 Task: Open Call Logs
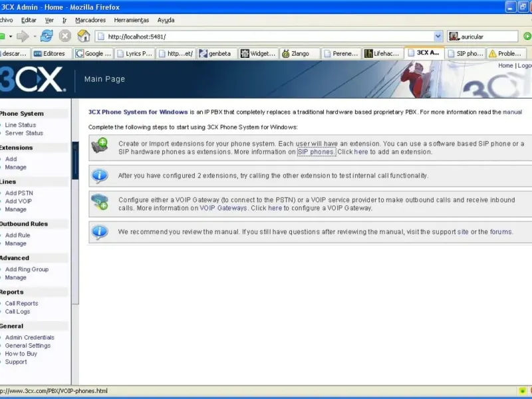click(x=17, y=311)
